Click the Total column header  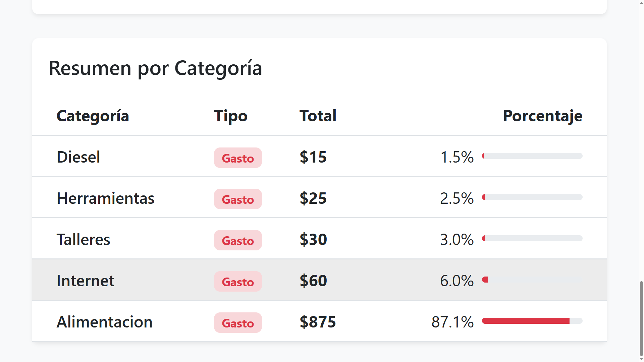click(318, 116)
